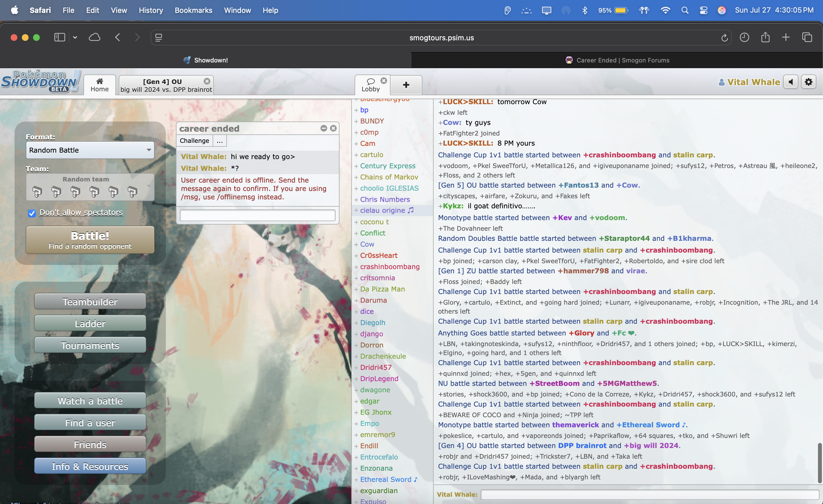Add a new room with plus button
This screenshot has width=823, height=504.
406,85
